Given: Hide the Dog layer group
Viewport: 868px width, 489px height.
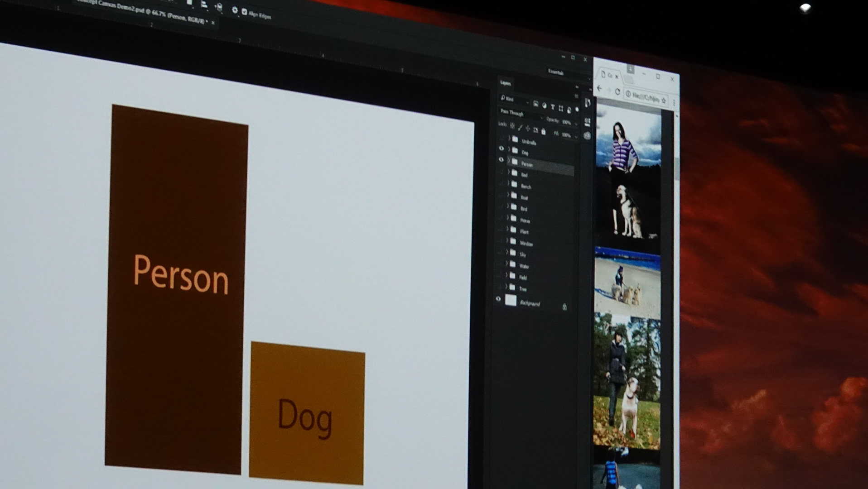Looking at the screenshot, I should (501, 149).
